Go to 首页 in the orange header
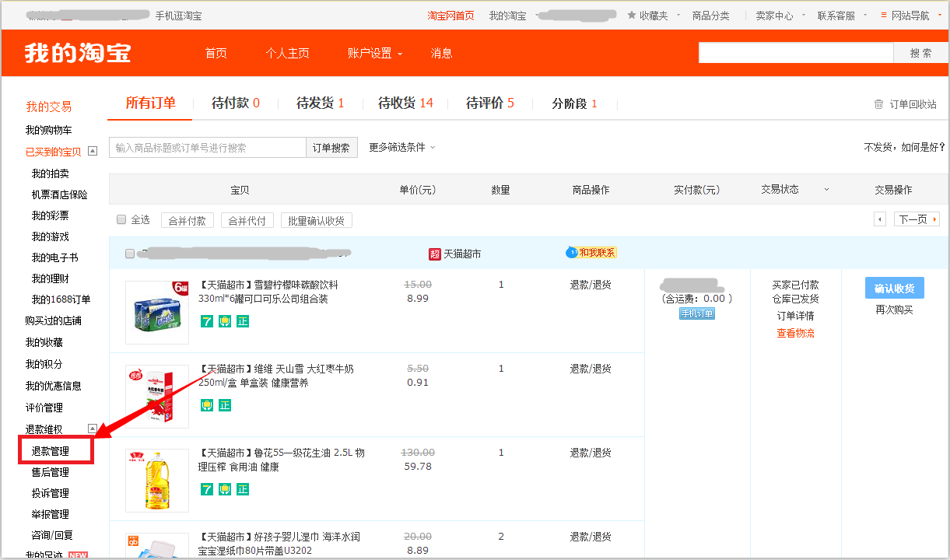Screen dimensions: 950x560 click(x=216, y=53)
